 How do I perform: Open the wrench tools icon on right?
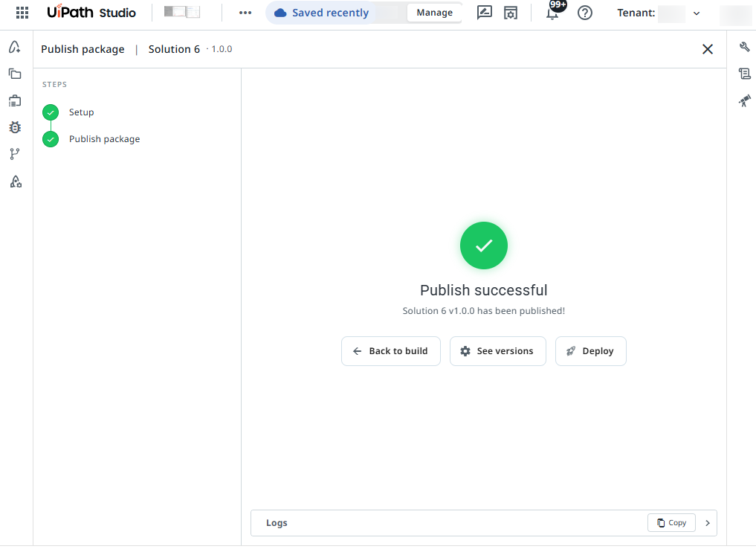(744, 47)
